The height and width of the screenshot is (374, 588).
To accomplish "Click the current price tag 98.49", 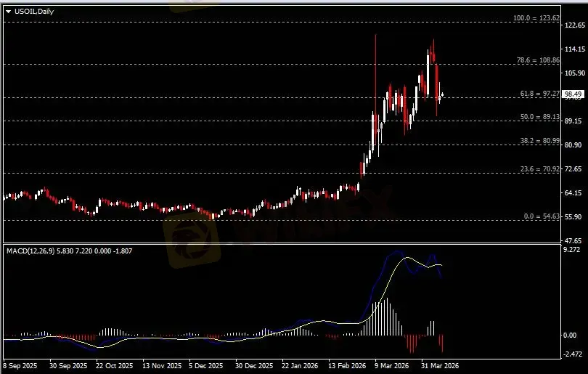I will pos(573,94).
